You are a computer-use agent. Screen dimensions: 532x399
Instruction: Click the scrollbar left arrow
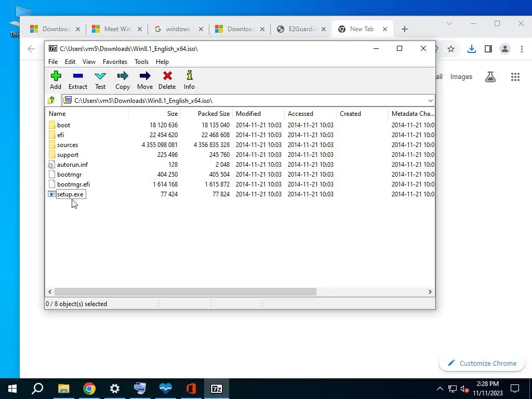50,292
